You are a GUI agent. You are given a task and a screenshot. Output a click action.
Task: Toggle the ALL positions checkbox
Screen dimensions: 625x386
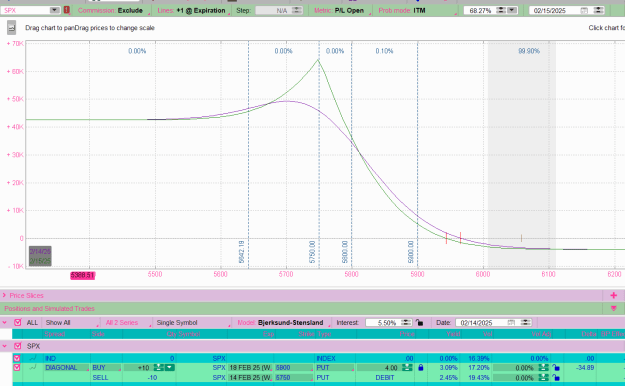click(18, 322)
